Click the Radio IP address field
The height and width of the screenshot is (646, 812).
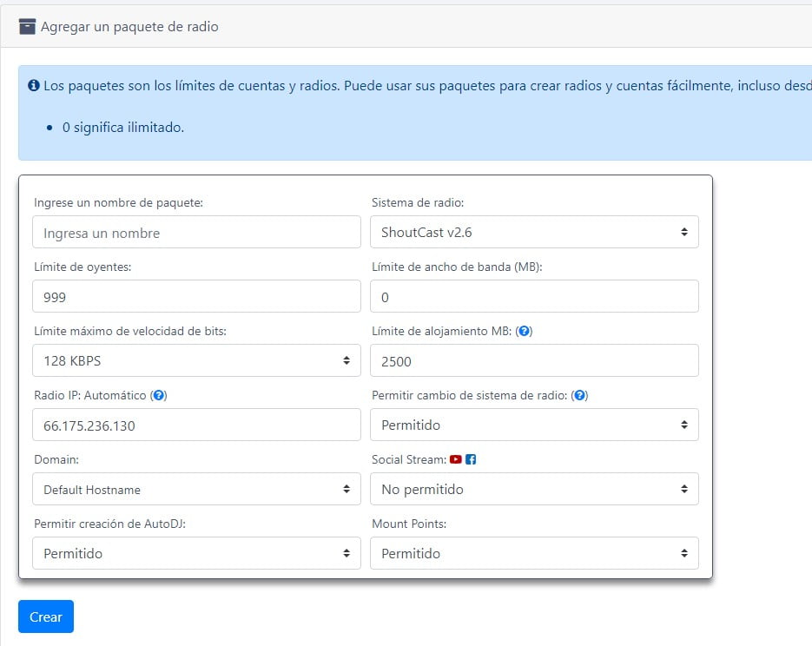click(196, 425)
